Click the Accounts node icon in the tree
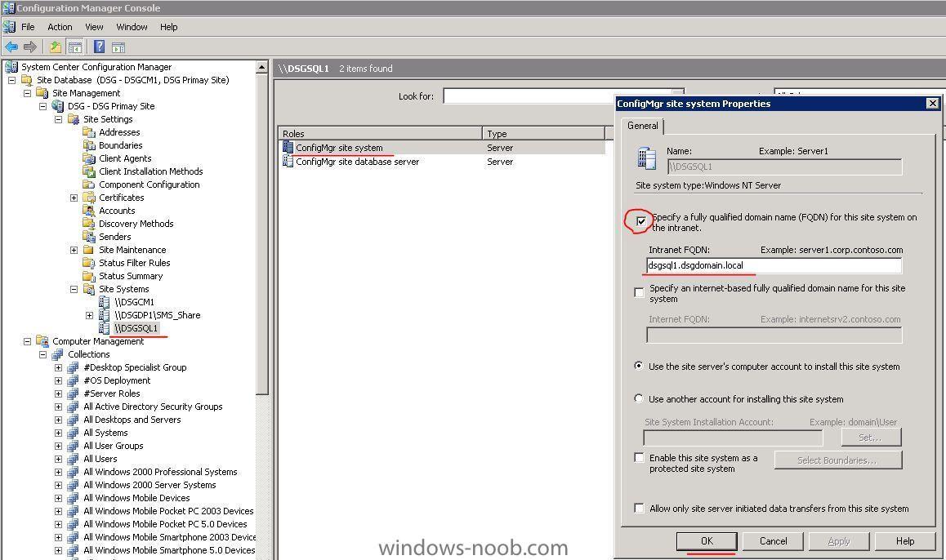 [89, 211]
